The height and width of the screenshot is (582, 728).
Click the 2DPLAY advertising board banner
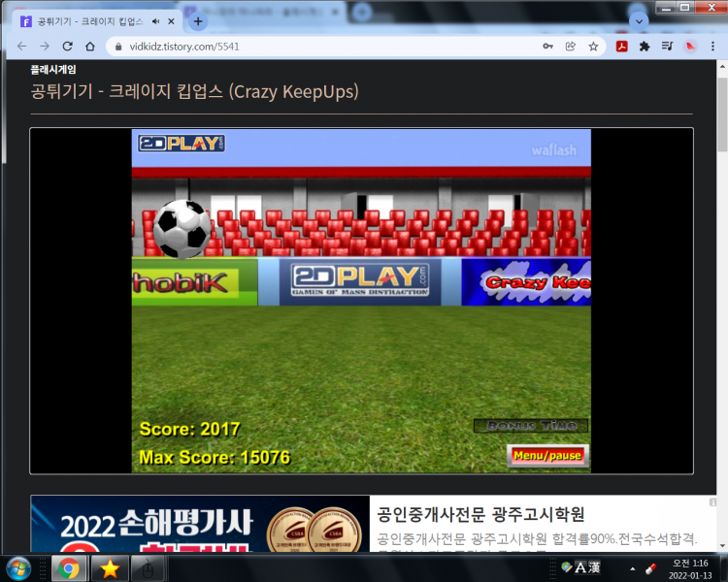pyautogui.click(x=360, y=280)
